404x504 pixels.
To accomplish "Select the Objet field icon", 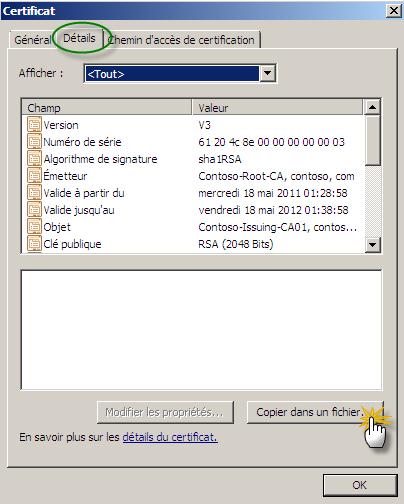I will 34,227.
